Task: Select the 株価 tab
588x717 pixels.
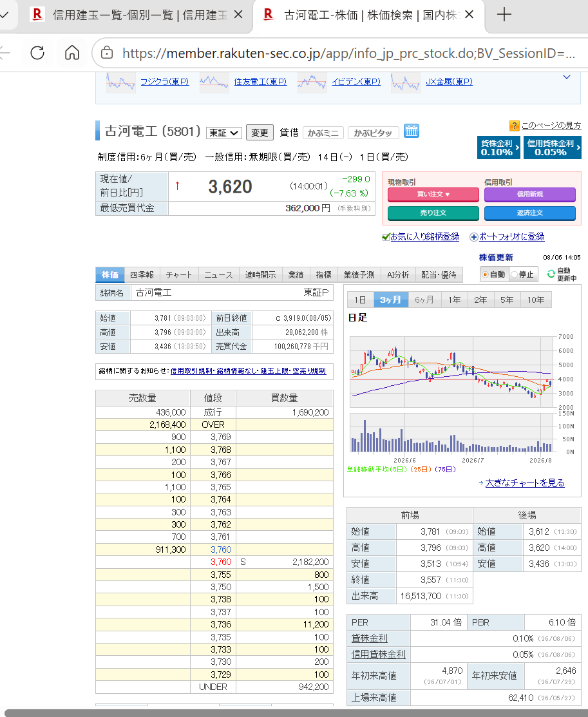Action: coord(109,275)
